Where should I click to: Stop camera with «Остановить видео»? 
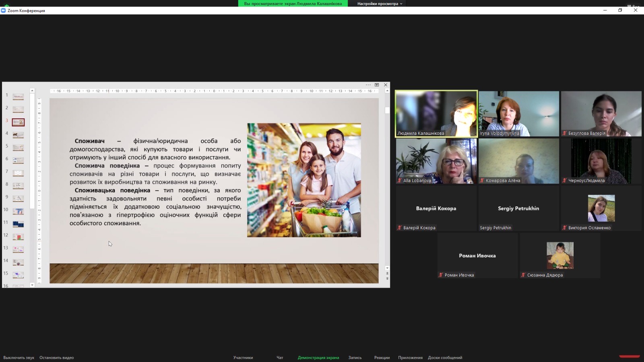pyautogui.click(x=56, y=358)
